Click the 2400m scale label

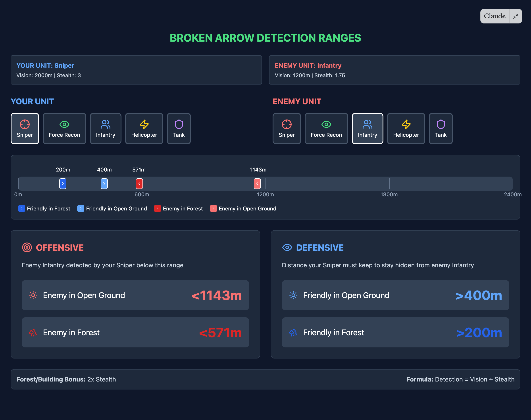click(x=513, y=194)
